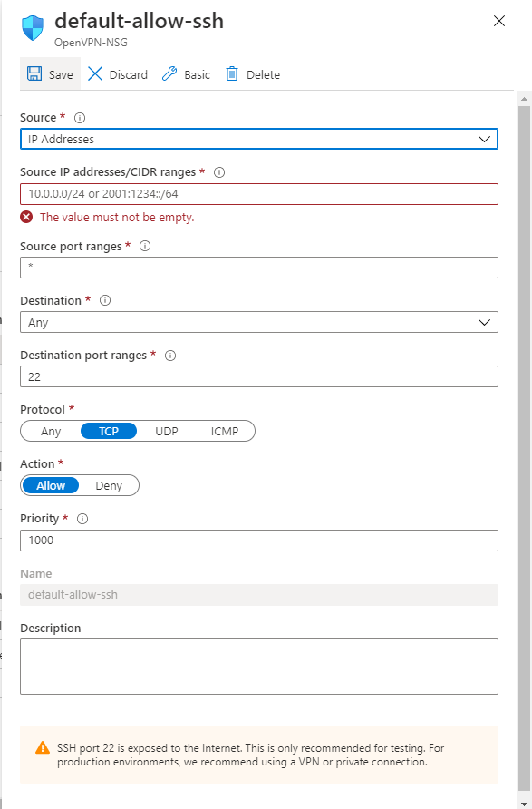The width and height of the screenshot is (532, 809).
Task: Open the Priority info tooltip icon
Action: click(82, 519)
